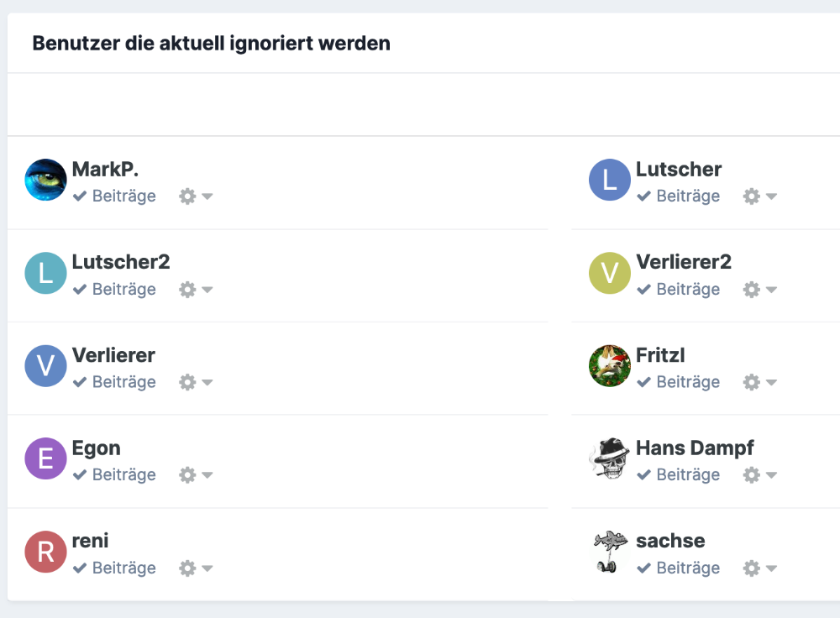Viewport: 840px width, 618px height.
Task: Toggle the Beiträge checkmark for reni
Action: (x=80, y=568)
